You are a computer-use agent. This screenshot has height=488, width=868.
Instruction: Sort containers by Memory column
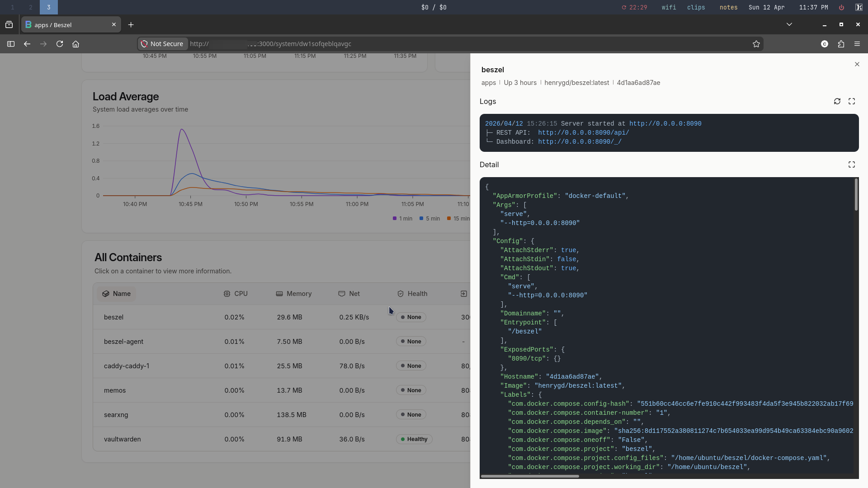pos(294,294)
